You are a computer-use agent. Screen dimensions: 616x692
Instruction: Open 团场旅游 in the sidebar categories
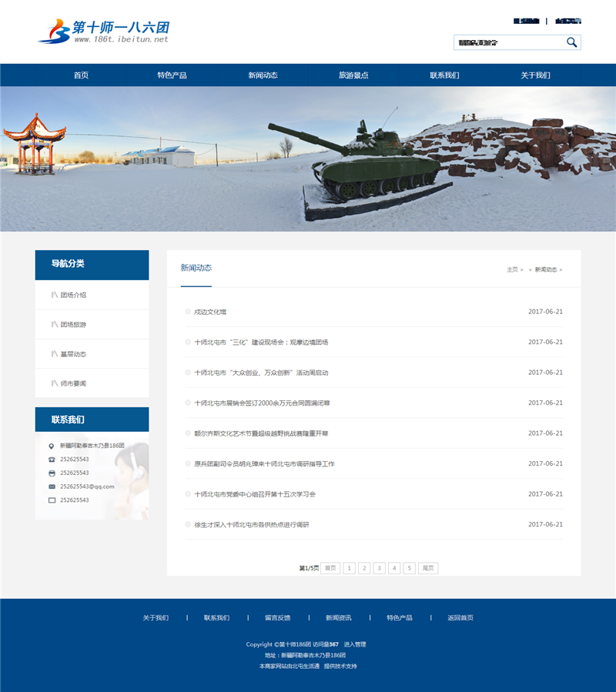[74, 325]
